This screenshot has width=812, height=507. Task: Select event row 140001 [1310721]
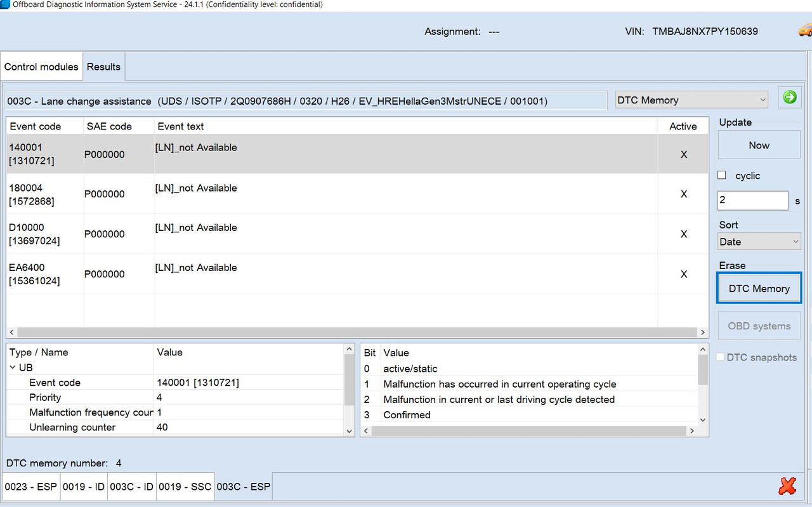pos(357,154)
